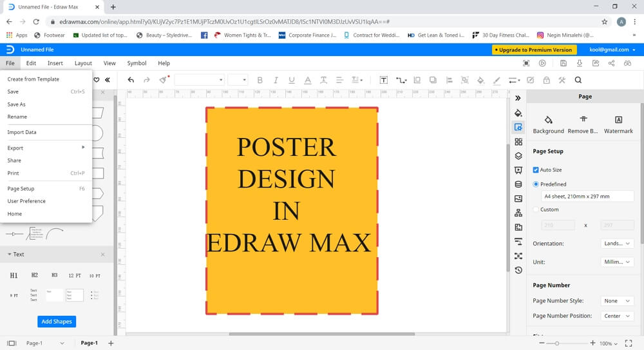Collapse the left library panel chevrons

[x=107, y=80]
